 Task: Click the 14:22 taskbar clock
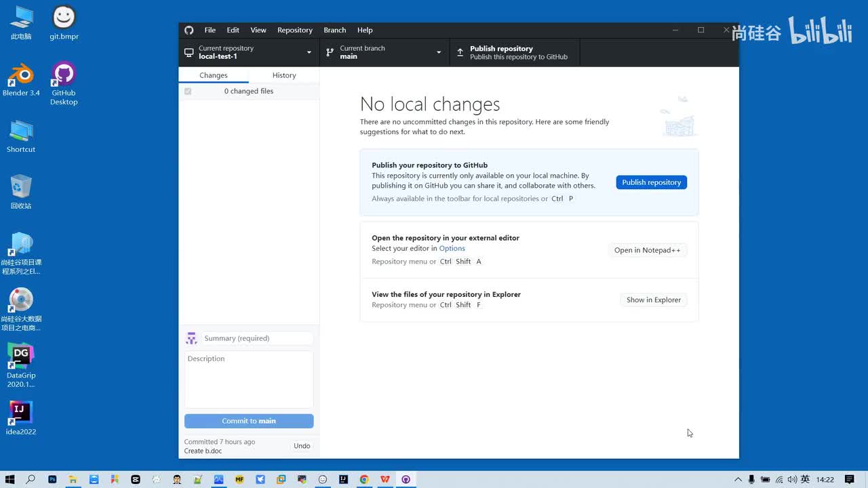[825, 479]
